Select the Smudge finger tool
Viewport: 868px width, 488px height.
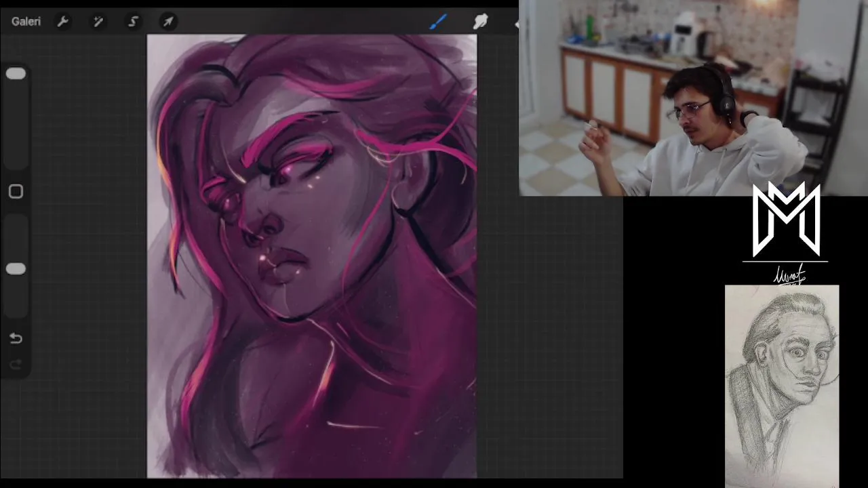(x=480, y=22)
